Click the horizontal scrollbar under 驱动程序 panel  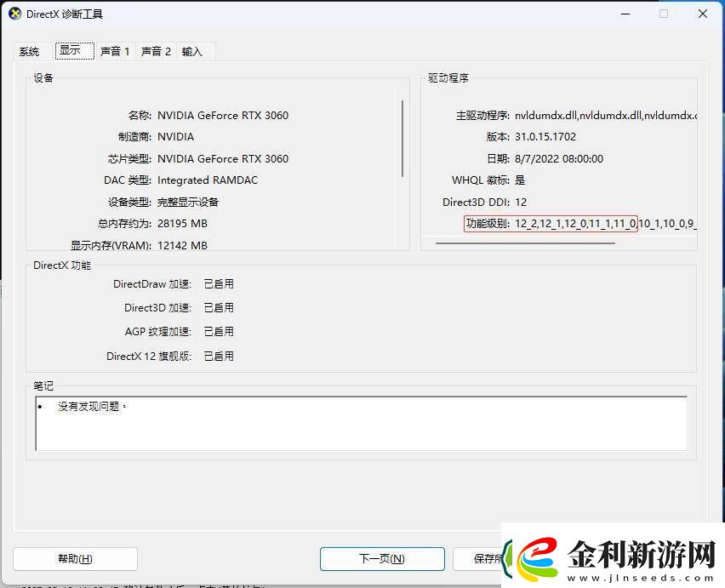tap(523, 244)
